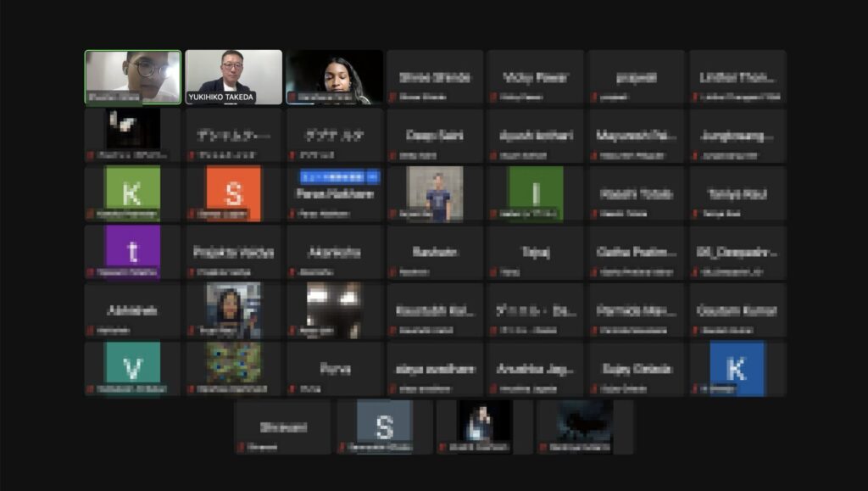Viewport: 868px width, 491px height.
Task: Select the blue K avatar participant
Action: (737, 369)
